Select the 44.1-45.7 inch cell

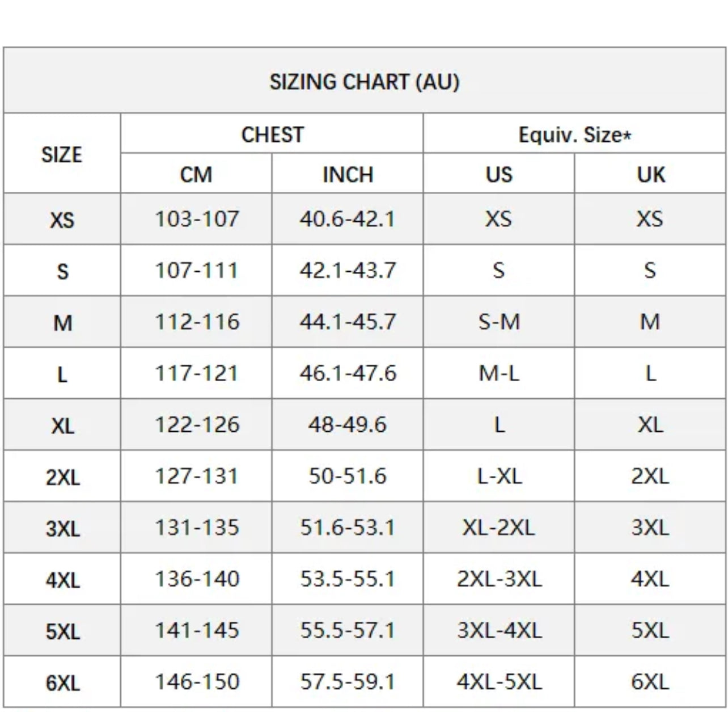[348, 322]
